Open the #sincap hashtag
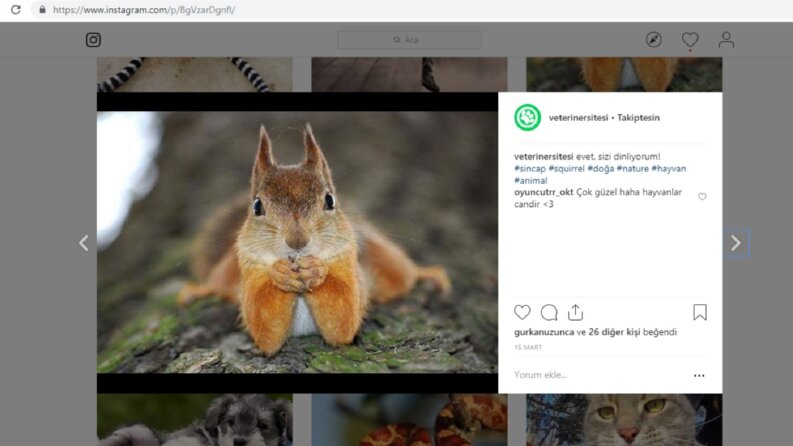The height and width of the screenshot is (446, 793). [530, 168]
